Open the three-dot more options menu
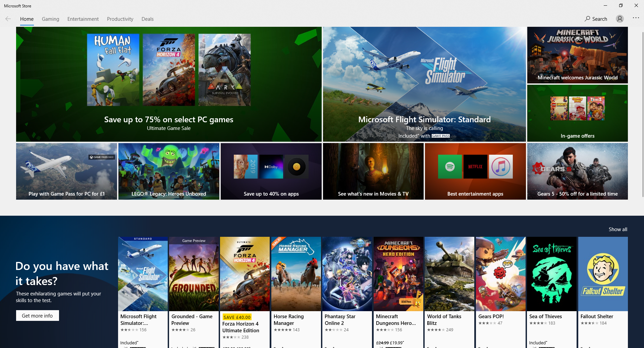Image resolution: width=644 pixels, height=348 pixels. (x=636, y=18)
